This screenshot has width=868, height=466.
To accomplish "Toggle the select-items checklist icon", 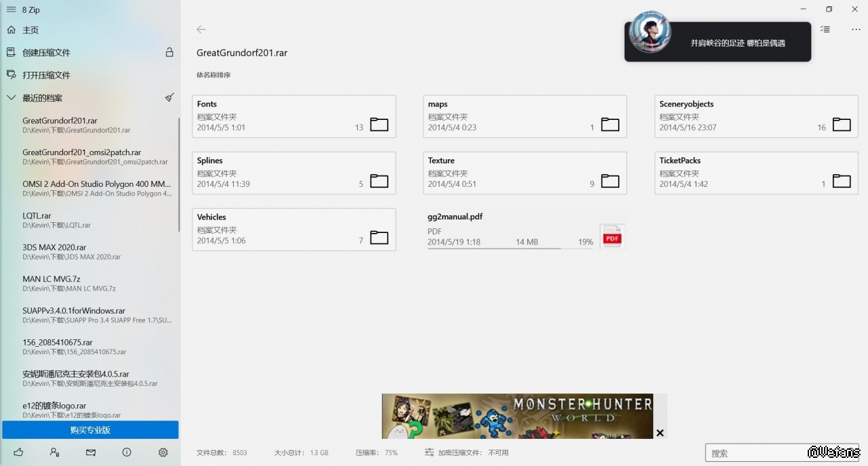I will (825, 29).
